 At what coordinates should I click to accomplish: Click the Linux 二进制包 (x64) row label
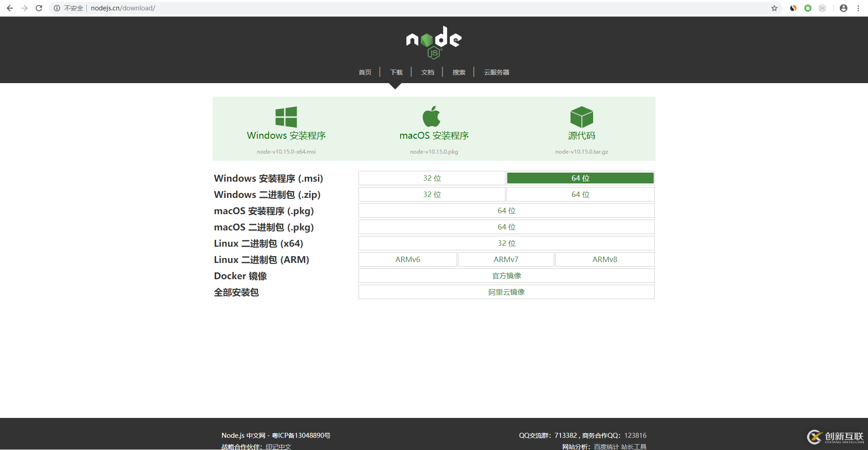coord(259,244)
